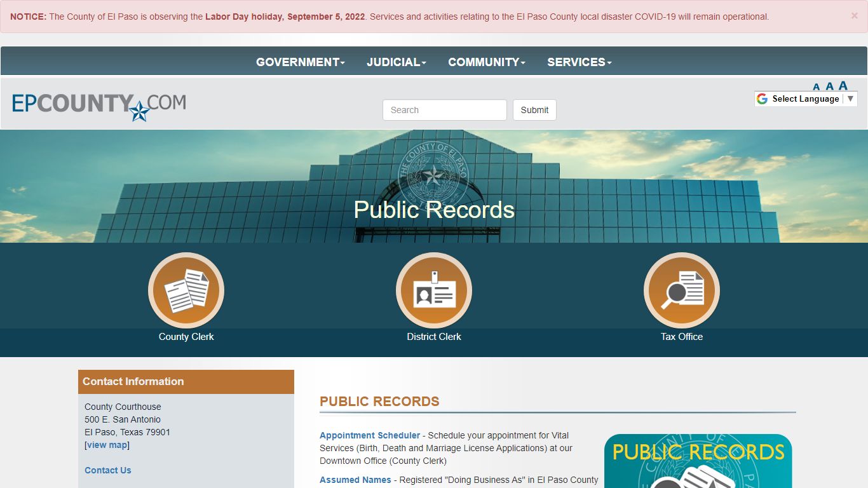
Task: Click the El Paso, Texas 79901 line
Action: click(128, 432)
